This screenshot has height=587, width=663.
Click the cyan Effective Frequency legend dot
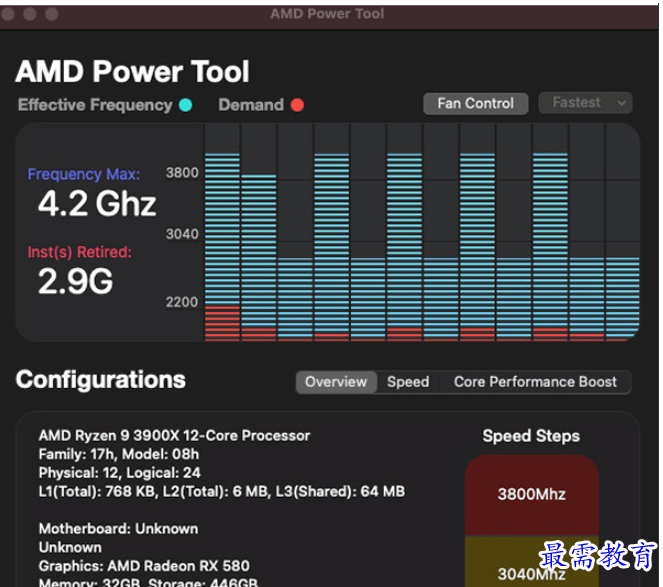(186, 105)
